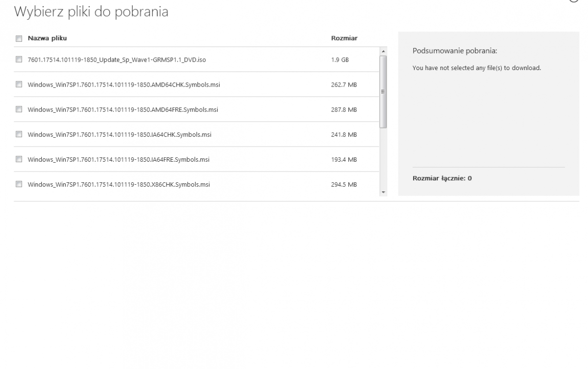This screenshot has height=369, width=588.
Task: Check the X86CHK.Symbols.msi checkbox
Action: (x=19, y=184)
